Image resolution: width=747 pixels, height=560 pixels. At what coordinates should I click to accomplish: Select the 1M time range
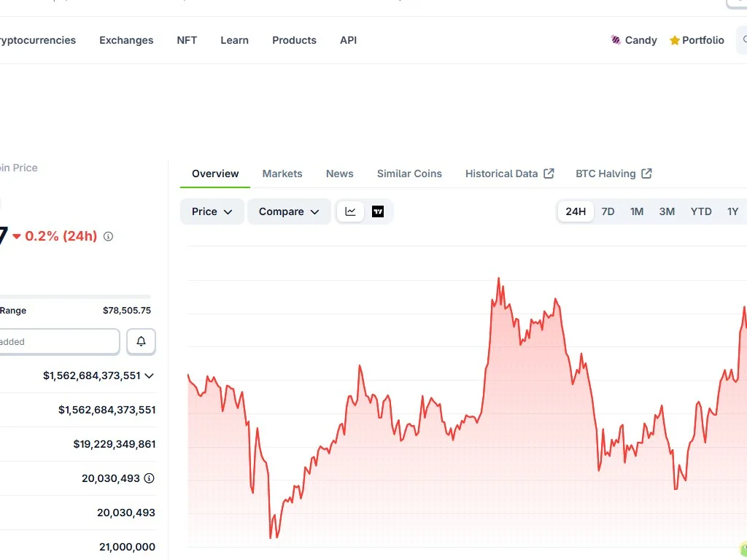[x=637, y=211]
